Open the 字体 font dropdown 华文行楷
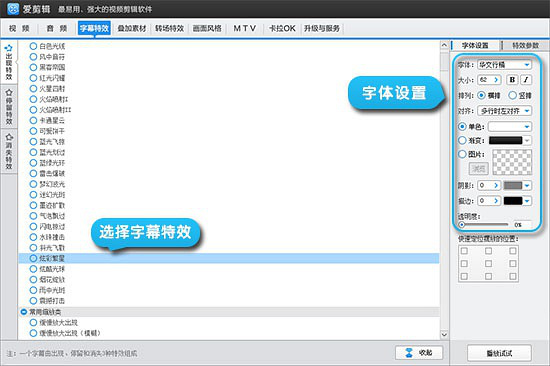Viewport: 550px width, 366px height. coord(504,65)
